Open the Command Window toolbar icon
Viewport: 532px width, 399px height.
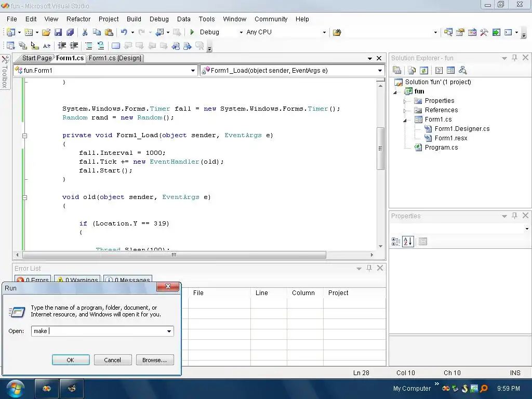pos(508,32)
